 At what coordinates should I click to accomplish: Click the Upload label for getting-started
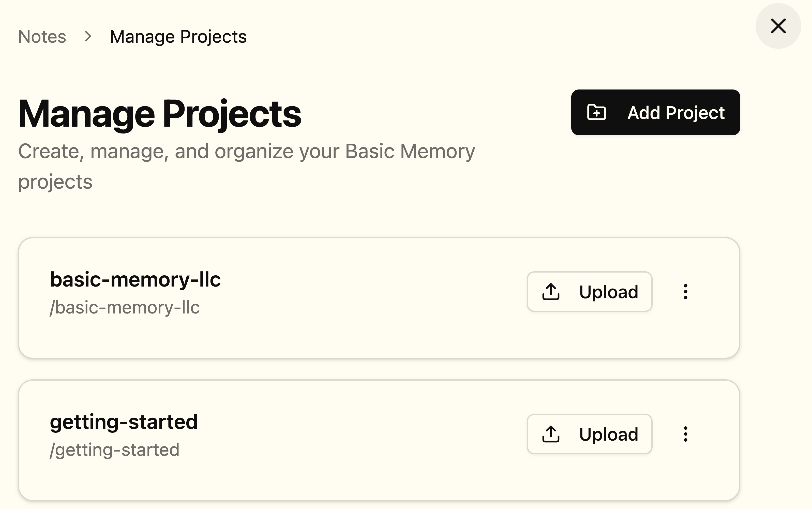(608, 434)
